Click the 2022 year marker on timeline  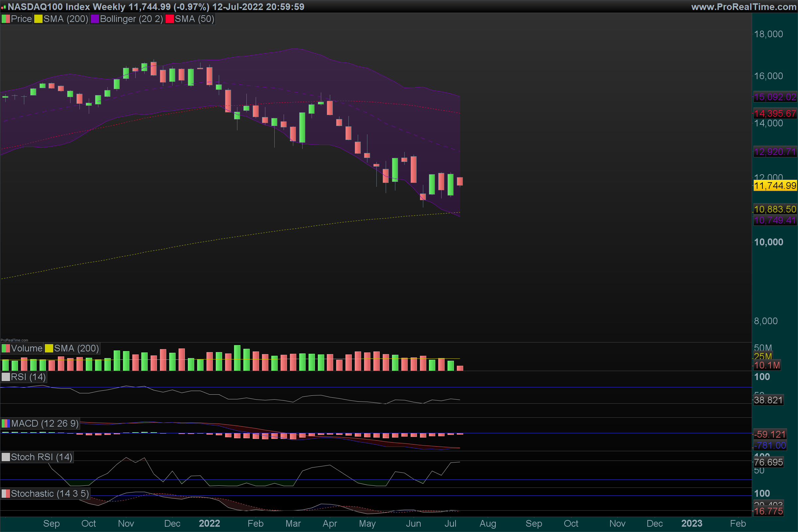(x=209, y=523)
